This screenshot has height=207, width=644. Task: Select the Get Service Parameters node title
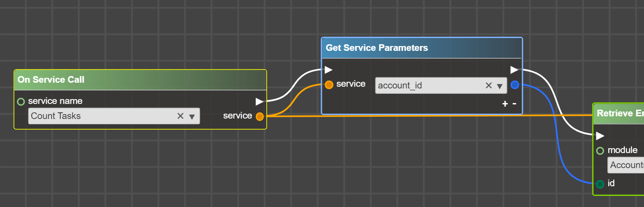pyautogui.click(x=377, y=48)
